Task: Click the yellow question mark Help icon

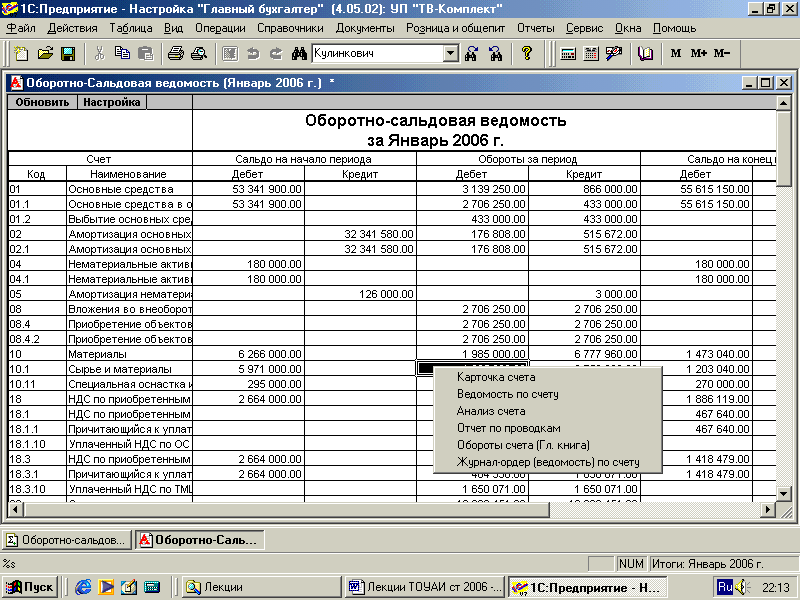Action: click(527, 53)
